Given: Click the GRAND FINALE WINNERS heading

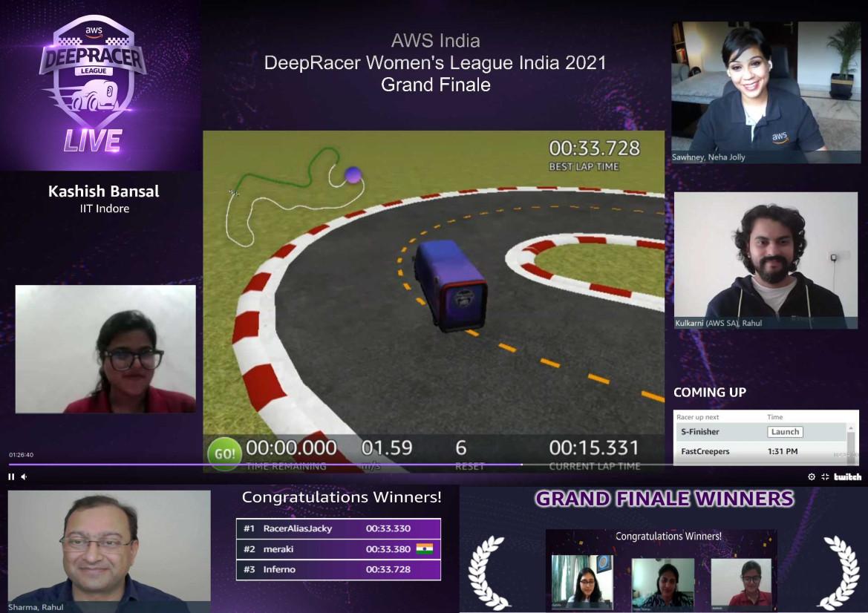Looking at the screenshot, I should click(665, 499).
